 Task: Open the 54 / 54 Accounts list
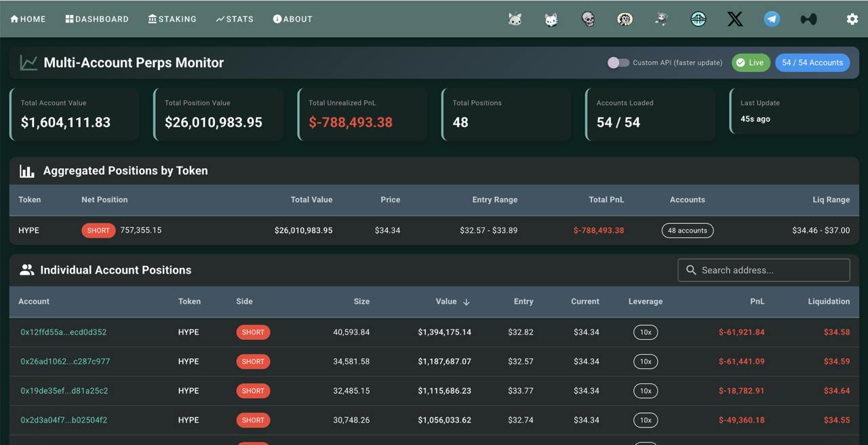[x=812, y=62]
